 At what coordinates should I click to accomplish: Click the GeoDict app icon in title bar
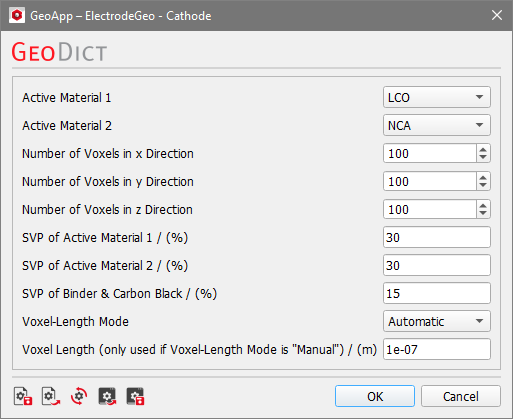tap(17, 16)
